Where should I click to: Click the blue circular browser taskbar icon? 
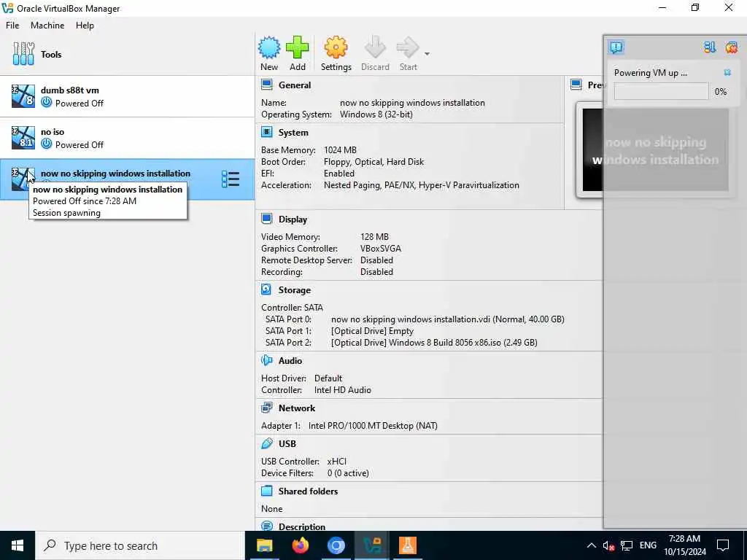(x=336, y=545)
